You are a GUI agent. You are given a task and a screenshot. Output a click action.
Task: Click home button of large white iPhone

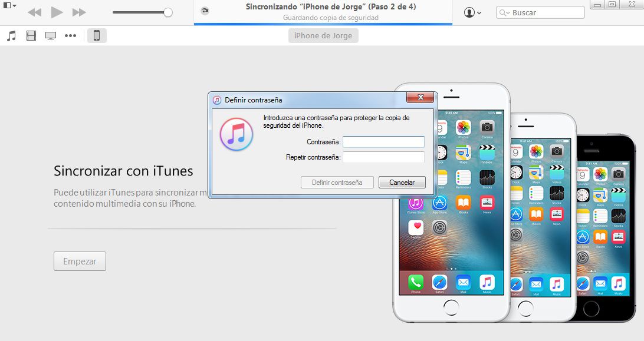451,307
